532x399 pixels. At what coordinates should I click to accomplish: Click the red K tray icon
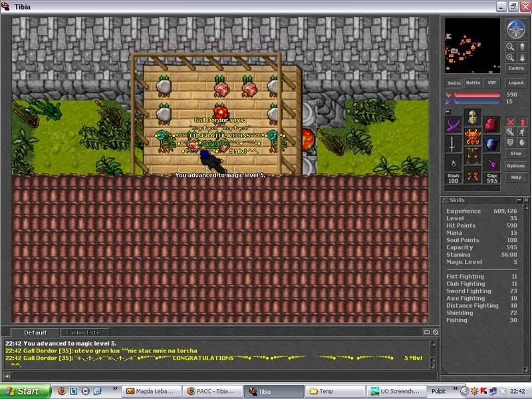(x=484, y=391)
